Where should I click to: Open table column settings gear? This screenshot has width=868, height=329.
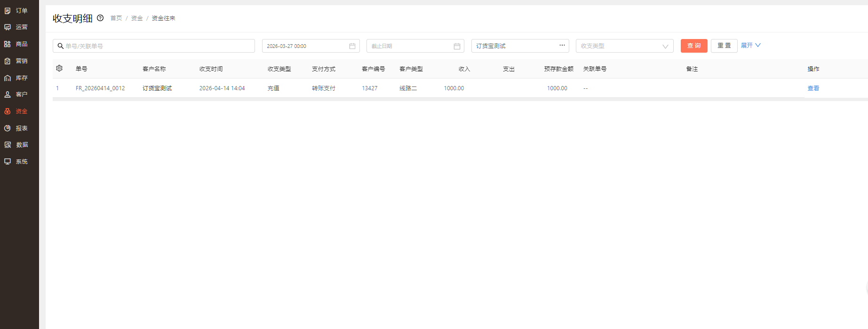pos(59,68)
